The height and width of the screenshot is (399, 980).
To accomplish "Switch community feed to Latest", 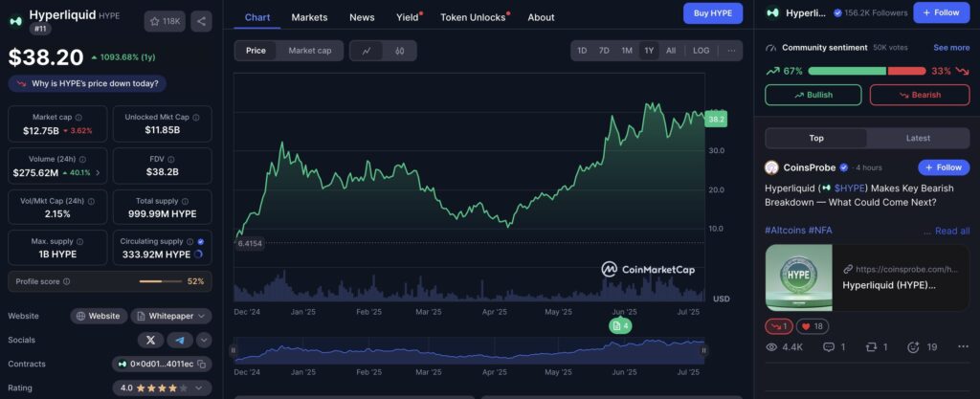I will tap(918, 138).
